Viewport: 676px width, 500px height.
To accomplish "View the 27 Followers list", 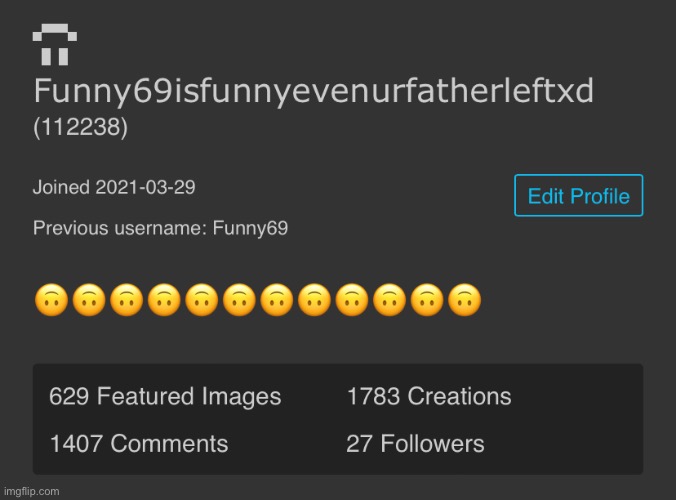I will (415, 444).
